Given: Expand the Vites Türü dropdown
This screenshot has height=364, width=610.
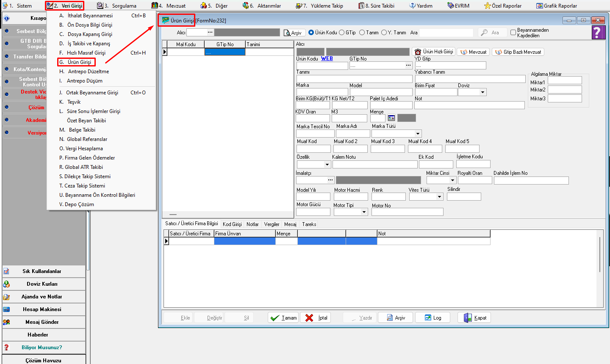Looking at the screenshot, I should click(439, 197).
